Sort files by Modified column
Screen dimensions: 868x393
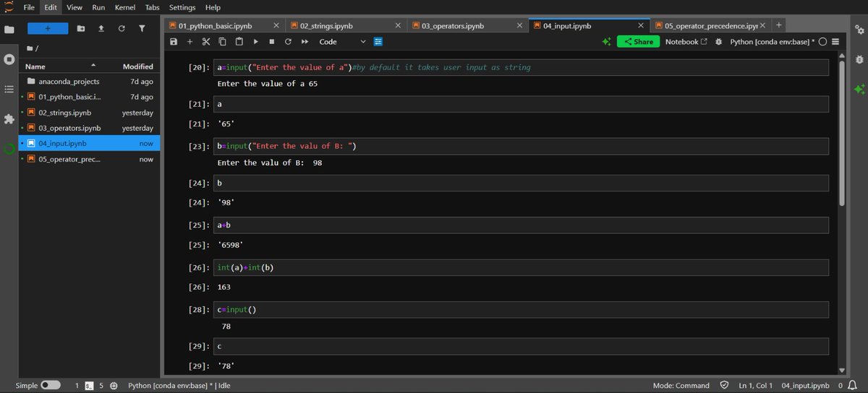pyautogui.click(x=138, y=66)
